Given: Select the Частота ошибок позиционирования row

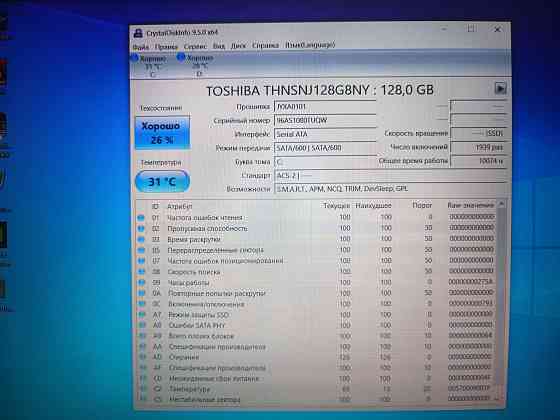Looking at the screenshot, I should [317, 261].
